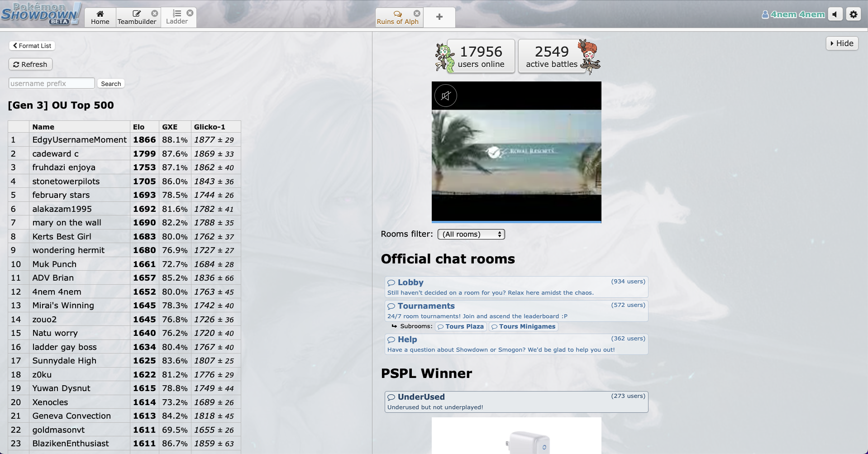Unmute the video advertisement

[446, 96]
